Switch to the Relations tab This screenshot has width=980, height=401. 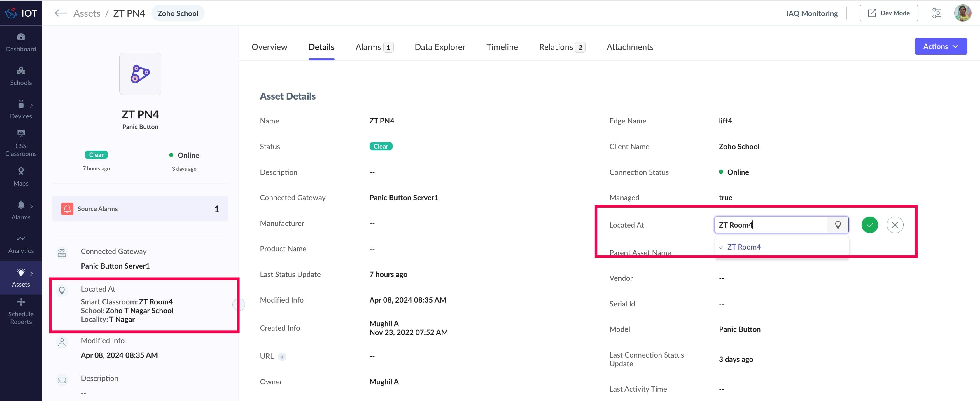(555, 47)
